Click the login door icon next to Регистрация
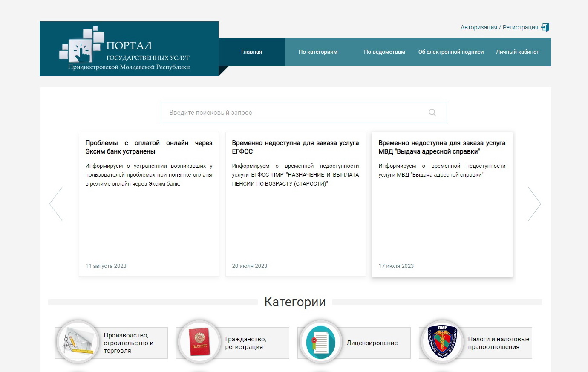The height and width of the screenshot is (372, 588). pyautogui.click(x=545, y=27)
